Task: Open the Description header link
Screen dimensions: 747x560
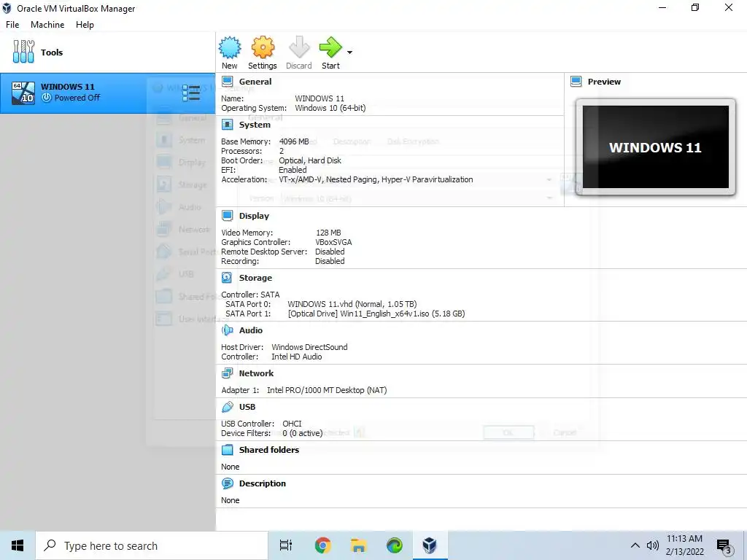Action: pyautogui.click(x=263, y=483)
